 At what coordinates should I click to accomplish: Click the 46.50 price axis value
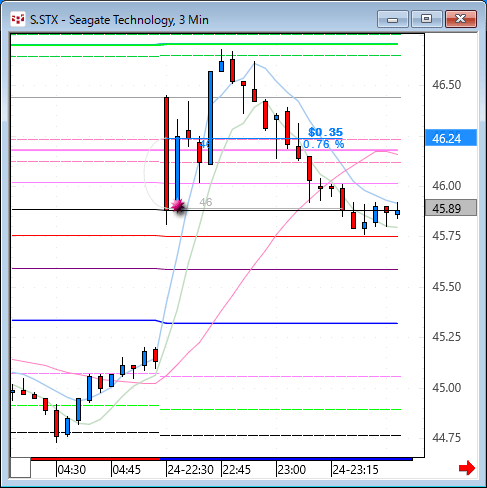pos(446,85)
